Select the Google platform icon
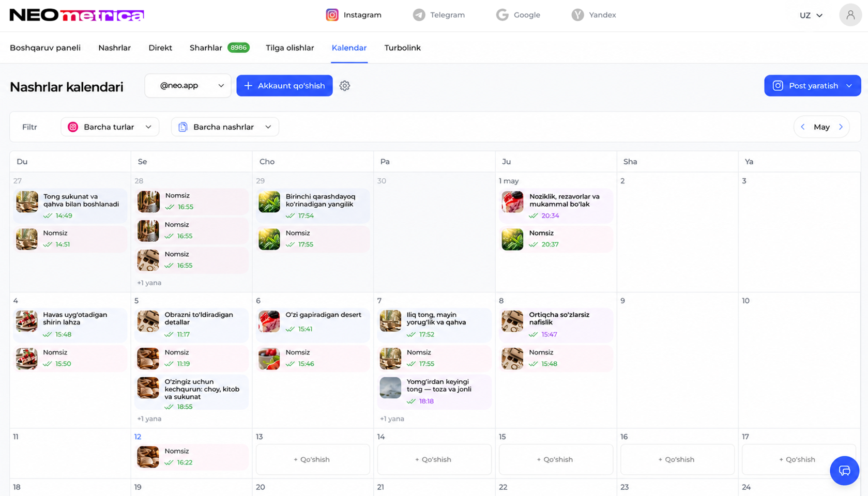The height and width of the screenshot is (496, 868). click(502, 15)
